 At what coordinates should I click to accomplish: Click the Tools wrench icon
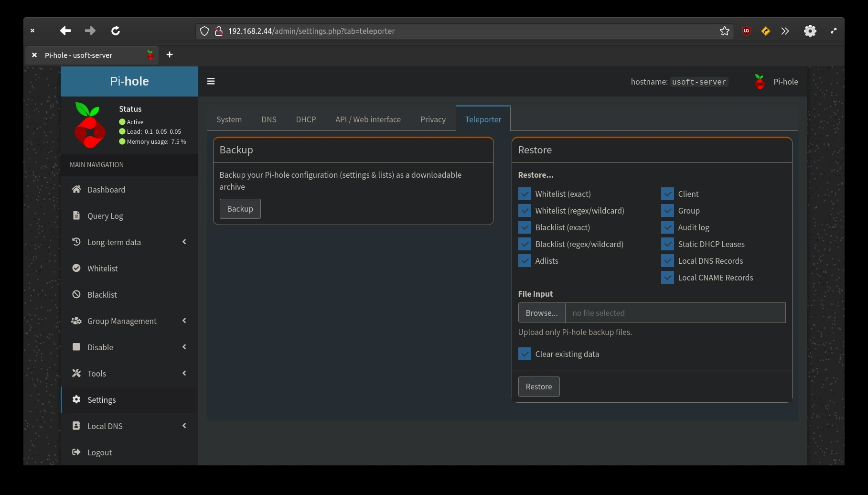pos(76,373)
